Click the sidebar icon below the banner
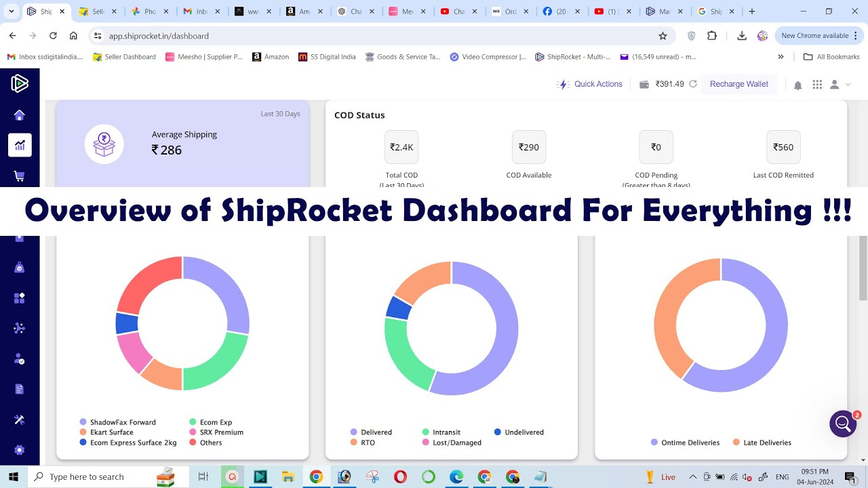The width and height of the screenshot is (868, 488). (20, 239)
